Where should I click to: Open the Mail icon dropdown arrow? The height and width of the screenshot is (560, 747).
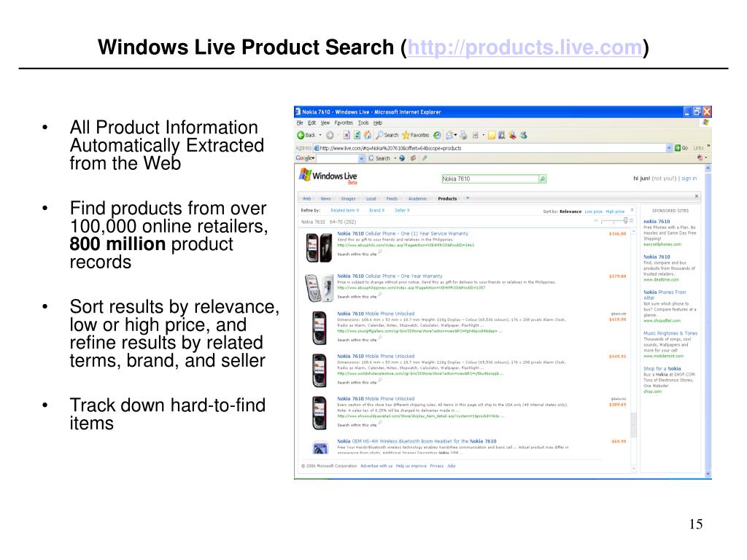(x=455, y=135)
